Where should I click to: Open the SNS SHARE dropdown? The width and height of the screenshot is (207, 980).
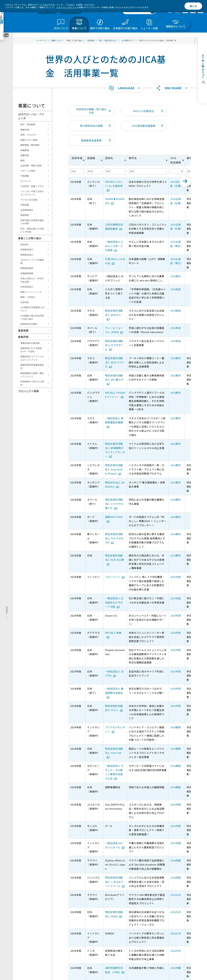[x=172, y=88]
